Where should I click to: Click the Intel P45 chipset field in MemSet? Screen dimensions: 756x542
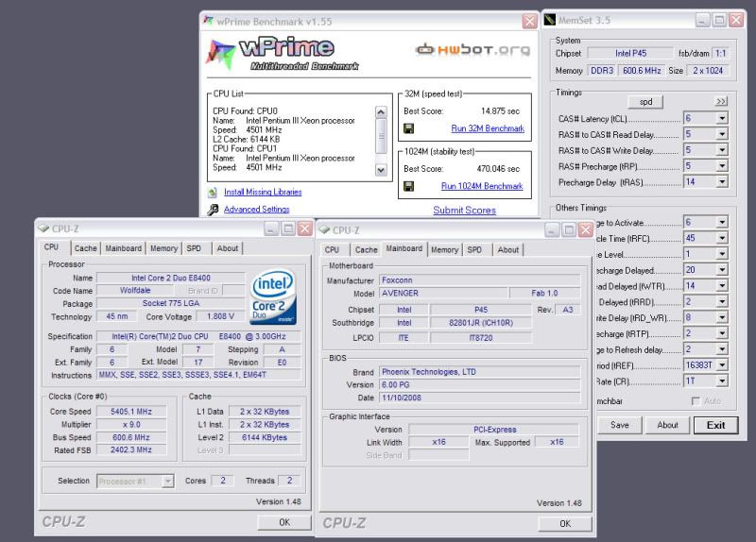click(630, 54)
